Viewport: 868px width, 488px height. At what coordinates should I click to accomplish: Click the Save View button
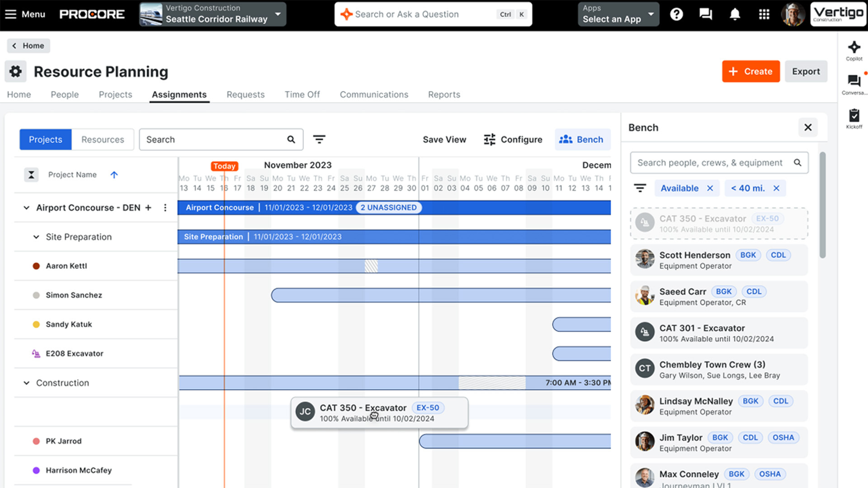tap(444, 140)
